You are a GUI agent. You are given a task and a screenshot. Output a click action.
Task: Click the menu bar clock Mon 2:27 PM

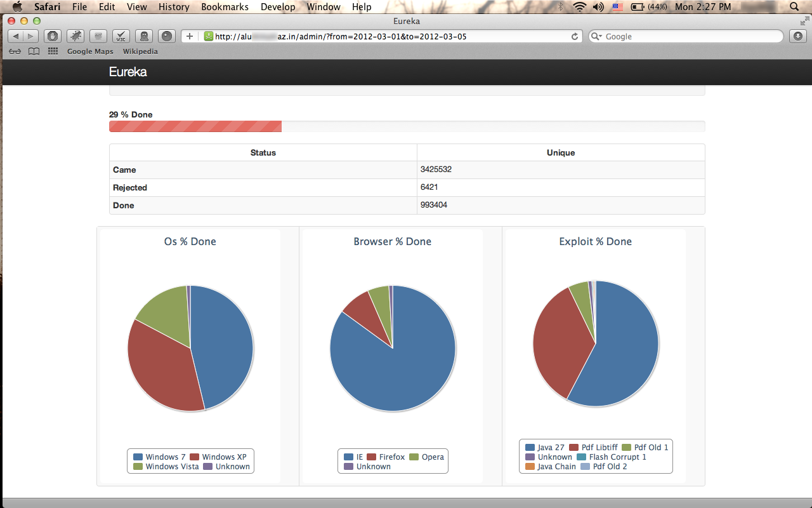pos(703,7)
